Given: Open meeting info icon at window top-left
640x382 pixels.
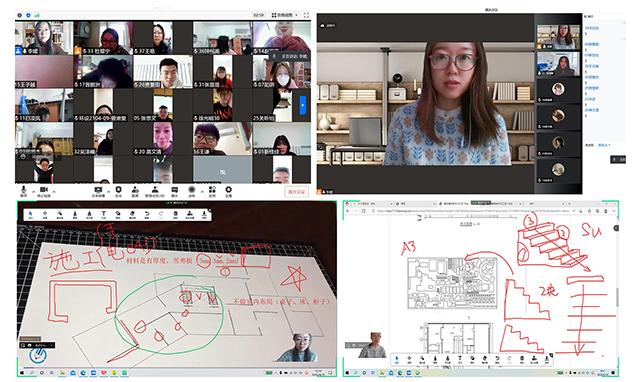Looking at the screenshot, I should pyautogui.click(x=19, y=15).
